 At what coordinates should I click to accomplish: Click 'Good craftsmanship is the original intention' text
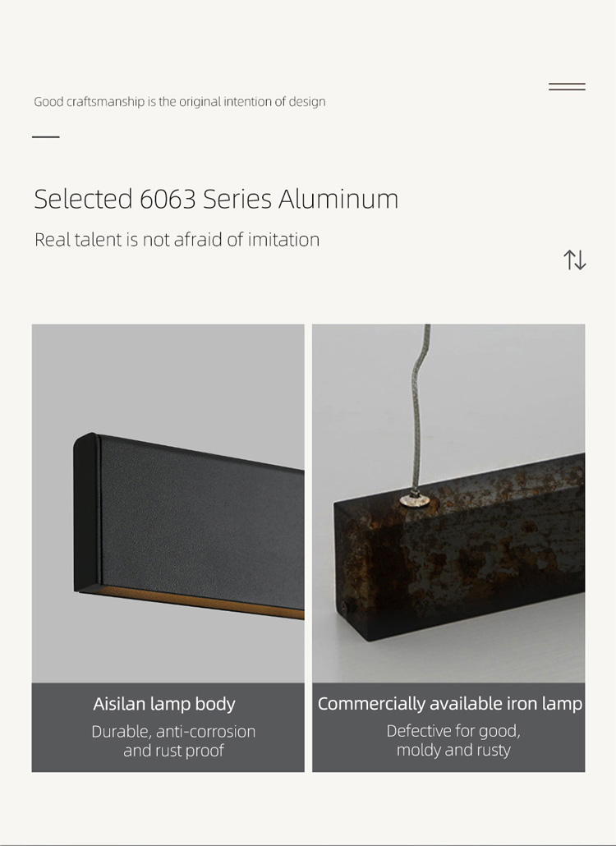[180, 101]
